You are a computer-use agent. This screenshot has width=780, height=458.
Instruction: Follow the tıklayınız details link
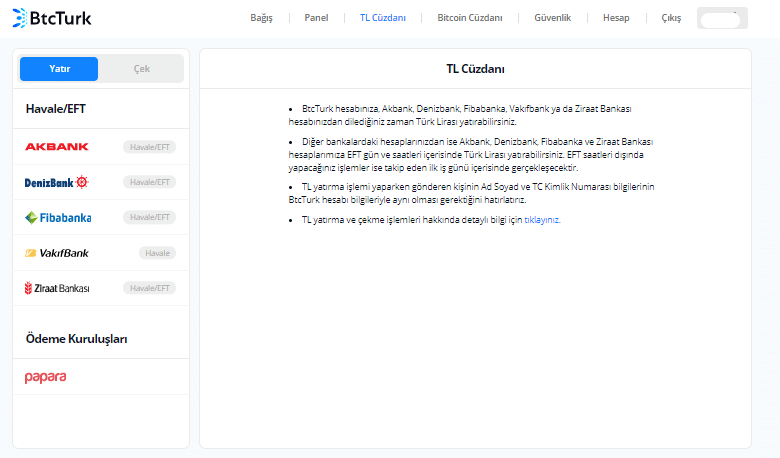click(542, 219)
